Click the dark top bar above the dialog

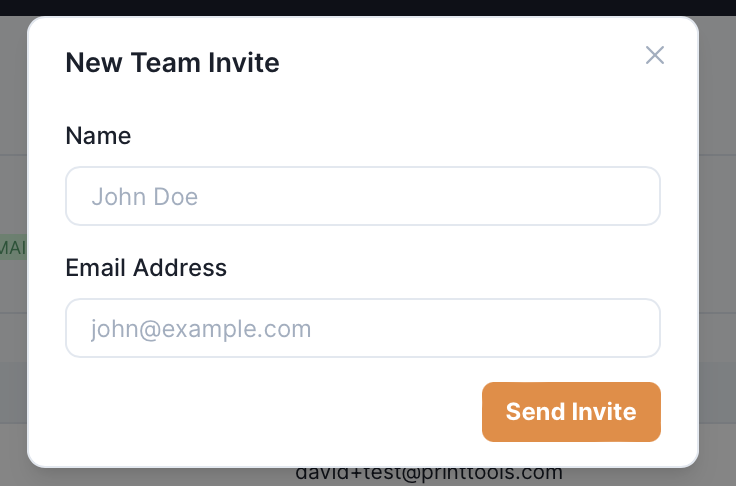[368, 7]
